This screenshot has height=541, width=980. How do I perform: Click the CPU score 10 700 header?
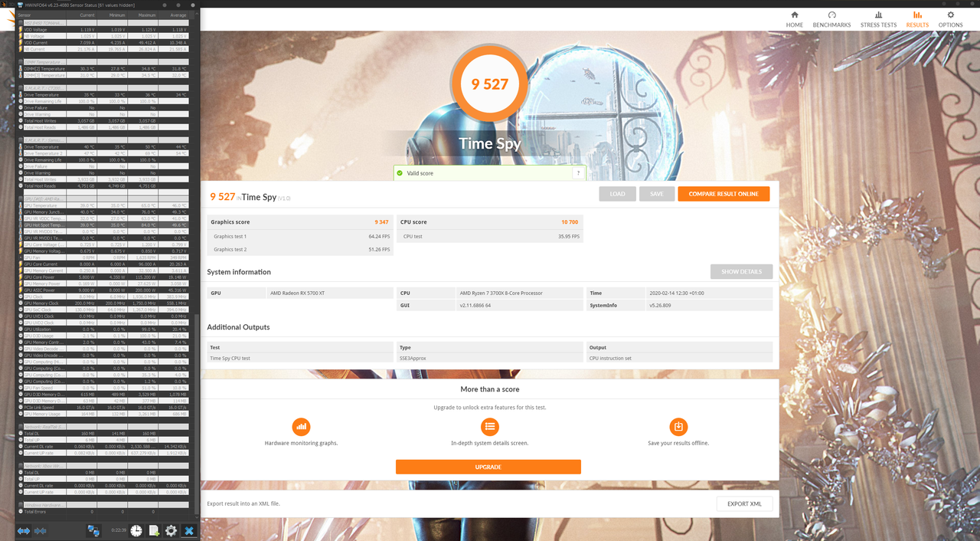490,222
